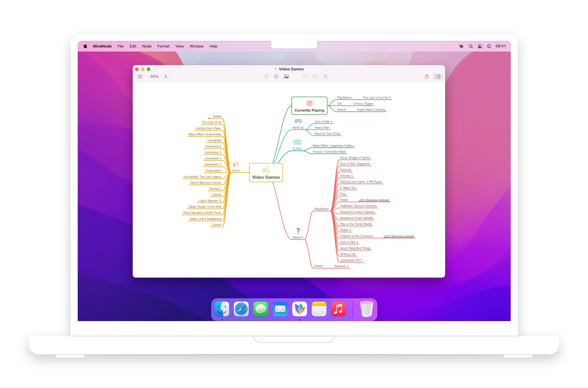The width and height of the screenshot is (588, 388).
Task: Expand the folded Earlier node indicator
Action: pyautogui.click(x=209, y=118)
